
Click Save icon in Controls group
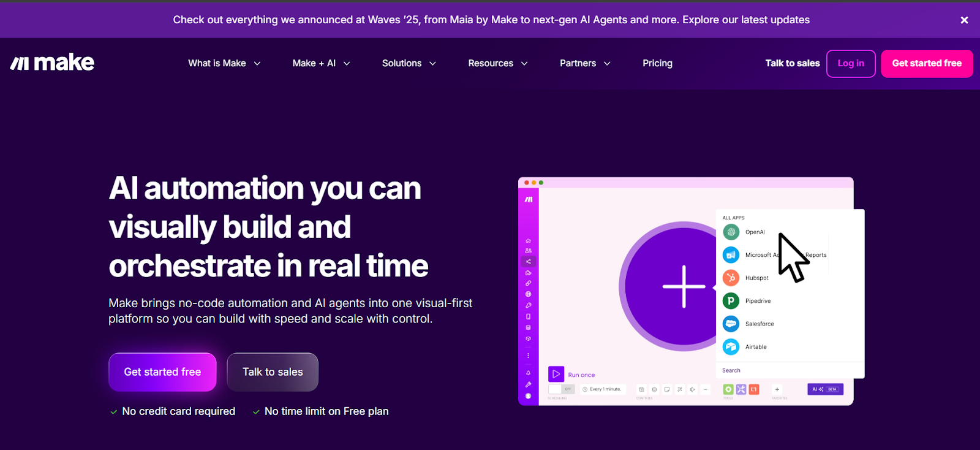click(641, 389)
